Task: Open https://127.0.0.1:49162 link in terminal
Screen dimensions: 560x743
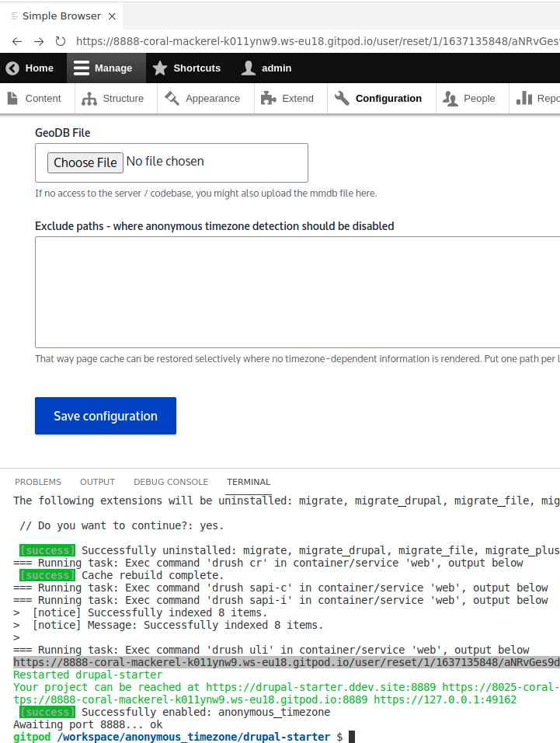Action: tap(445, 699)
